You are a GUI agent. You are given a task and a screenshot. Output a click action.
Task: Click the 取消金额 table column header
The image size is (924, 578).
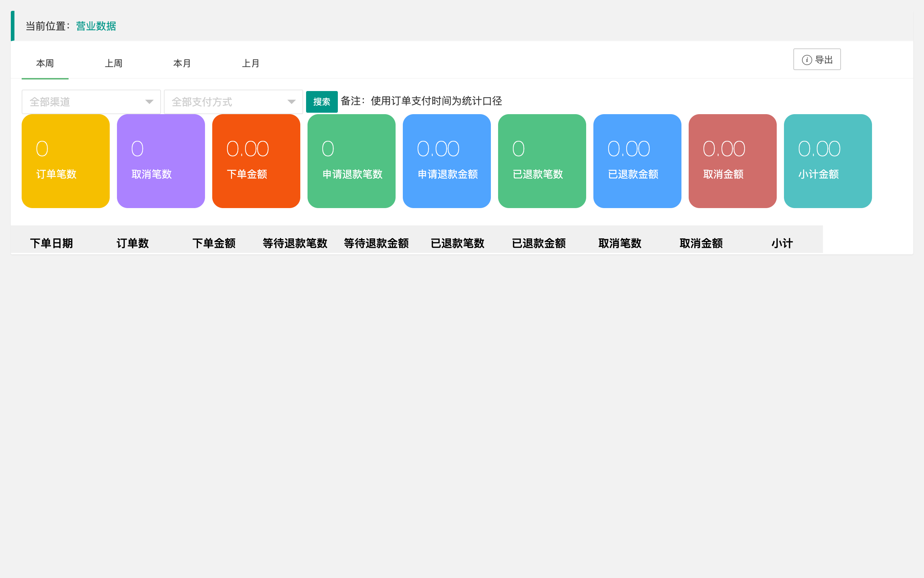tap(701, 243)
